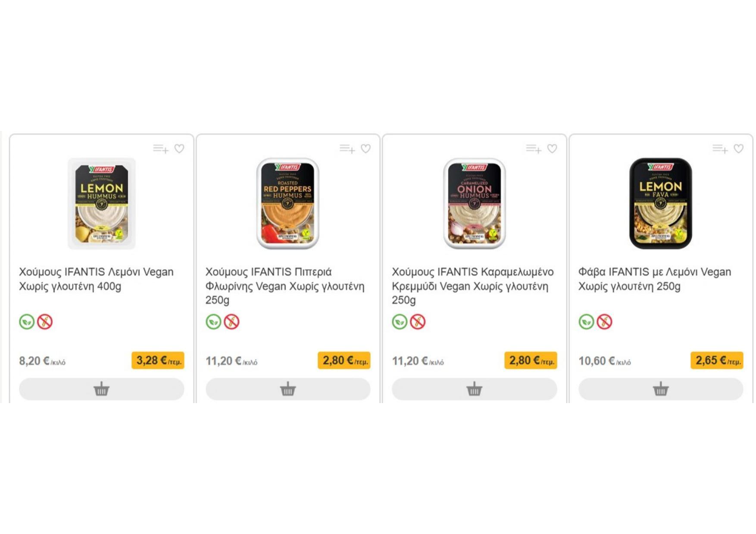This screenshot has height=534, width=756.
Task: Add Caramelized Onion Hummus to shopping list
Action: (x=533, y=149)
